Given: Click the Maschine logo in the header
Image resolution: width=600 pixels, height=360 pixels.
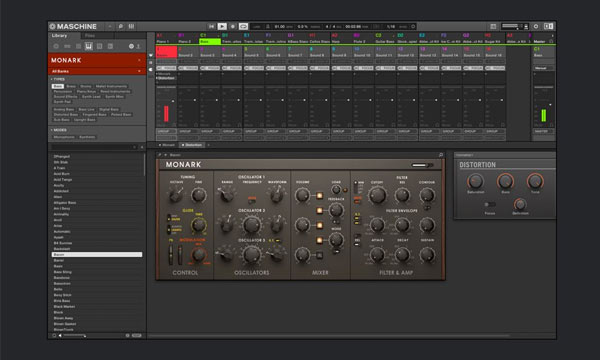Looking at the screenshot, I should tap(73, 26).
